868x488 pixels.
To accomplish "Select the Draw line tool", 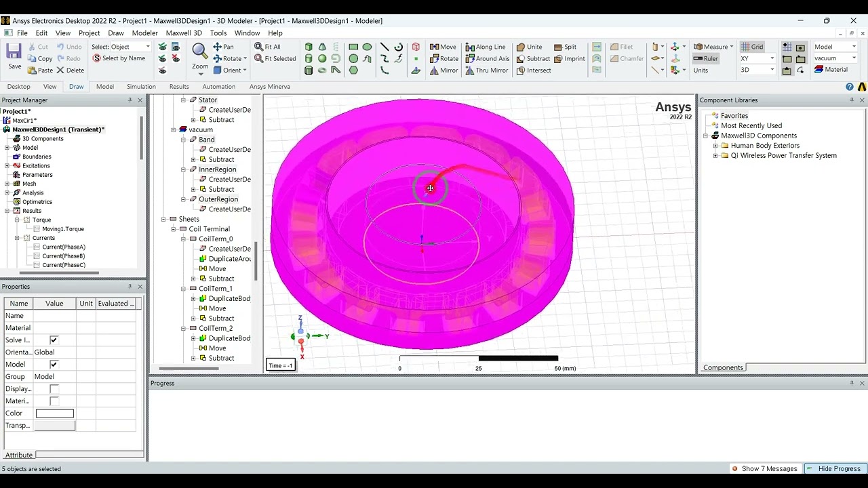I will click(384, 47).
